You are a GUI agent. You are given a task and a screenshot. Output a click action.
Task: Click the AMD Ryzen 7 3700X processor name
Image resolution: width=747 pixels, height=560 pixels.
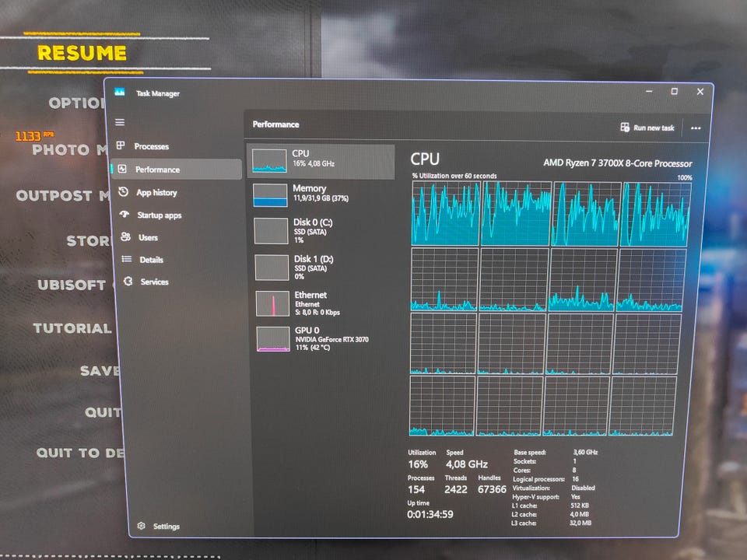coord(617,163)
